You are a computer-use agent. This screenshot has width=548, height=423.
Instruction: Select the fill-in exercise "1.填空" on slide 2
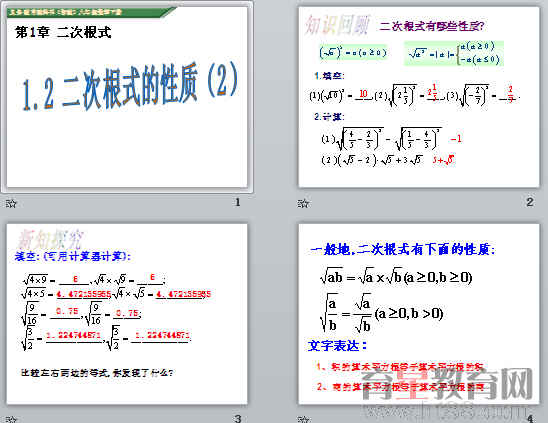tap(329, 76)
